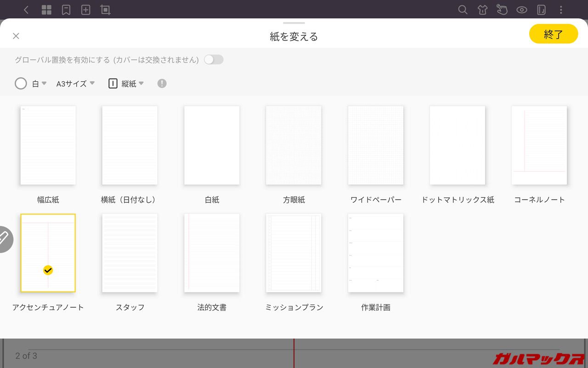
Task: Enable the グローバル置換 switch
Action: 214,60
